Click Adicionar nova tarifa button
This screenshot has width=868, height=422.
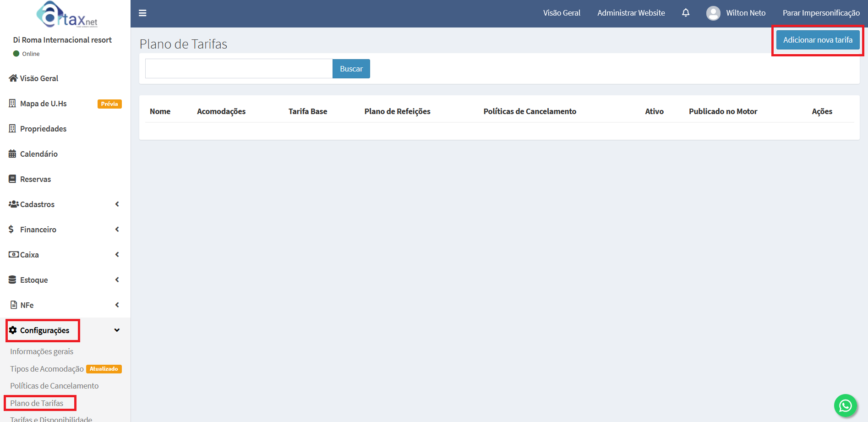click(x=818, y=40)
